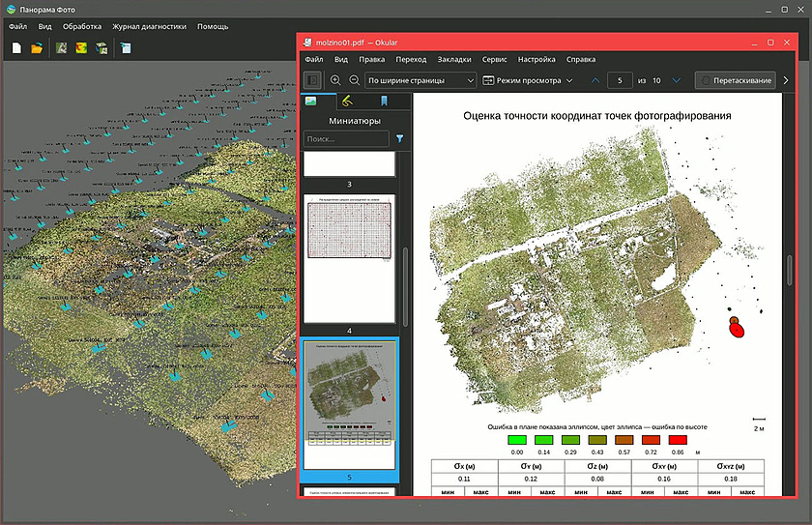Click the Поиск thumbnail search field
Image resolution: width=812 pixels, height=525 pixels.
pos(346,139)
